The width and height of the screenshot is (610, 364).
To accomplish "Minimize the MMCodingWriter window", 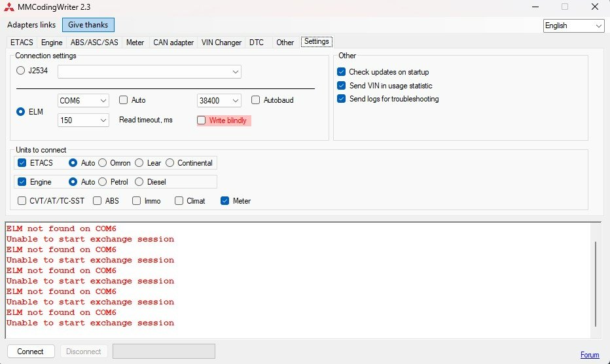I will (x=535, y=7).
